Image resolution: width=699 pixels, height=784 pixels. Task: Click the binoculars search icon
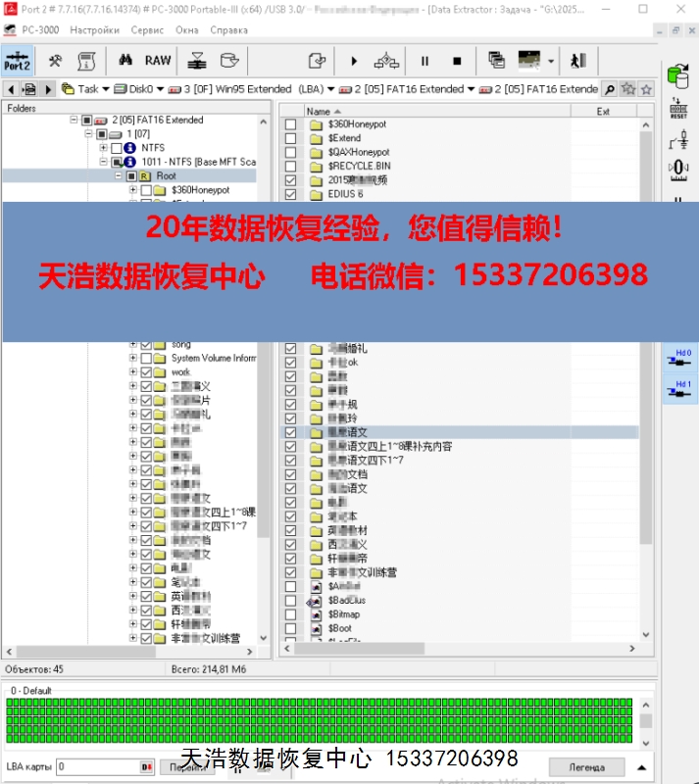pos(125,61)
